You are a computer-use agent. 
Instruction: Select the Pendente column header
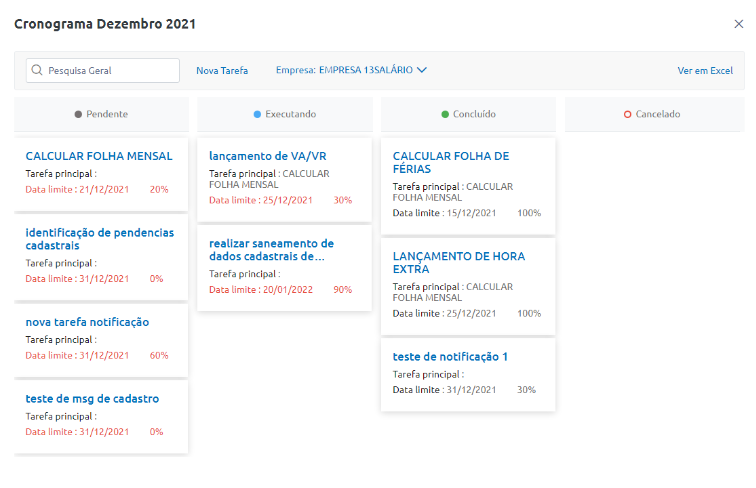[101, 115]
